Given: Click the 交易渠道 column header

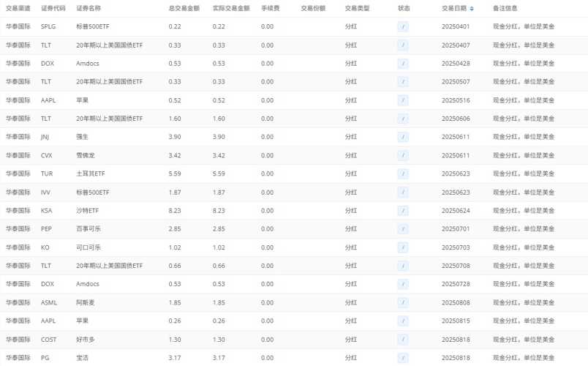Looking at the screenshot, I should (x=18, y=8).
